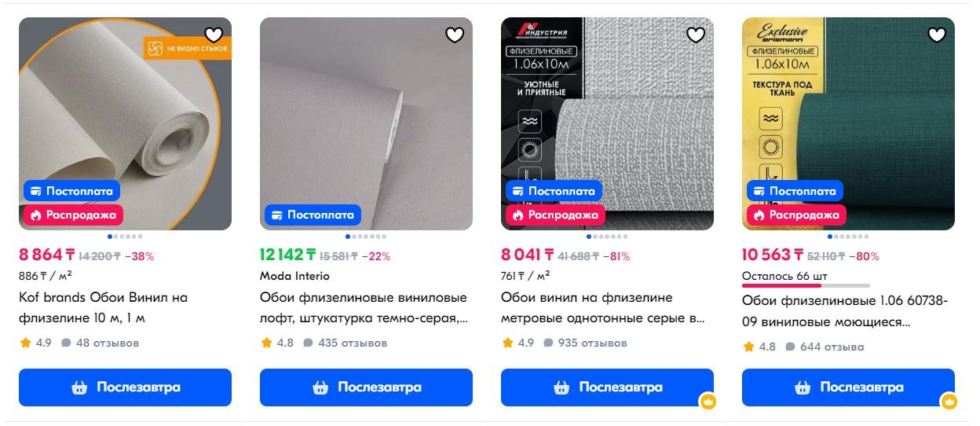Open "Обои винил на флизелине метровые" product title

602,308
